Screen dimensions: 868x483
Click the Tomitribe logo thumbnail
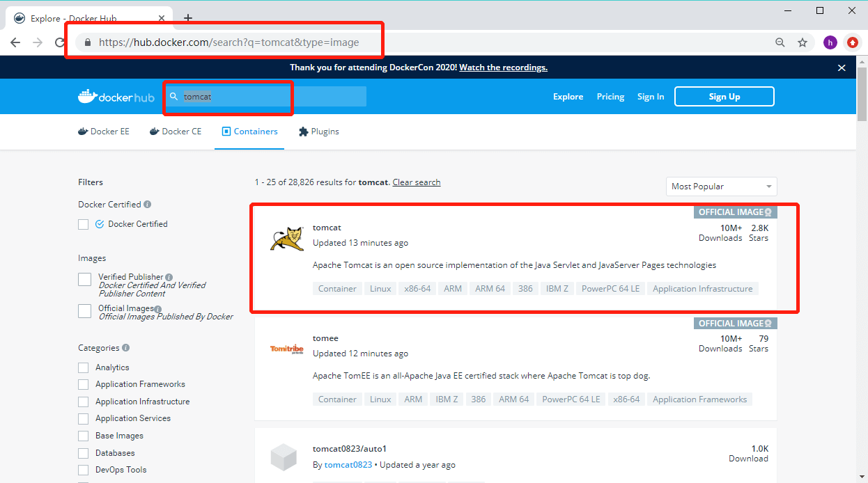point(287,349)
